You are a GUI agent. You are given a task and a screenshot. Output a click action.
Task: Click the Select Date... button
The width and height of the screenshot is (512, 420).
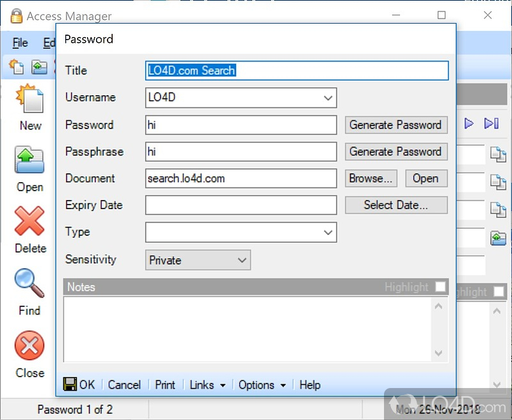click(396, 205)
